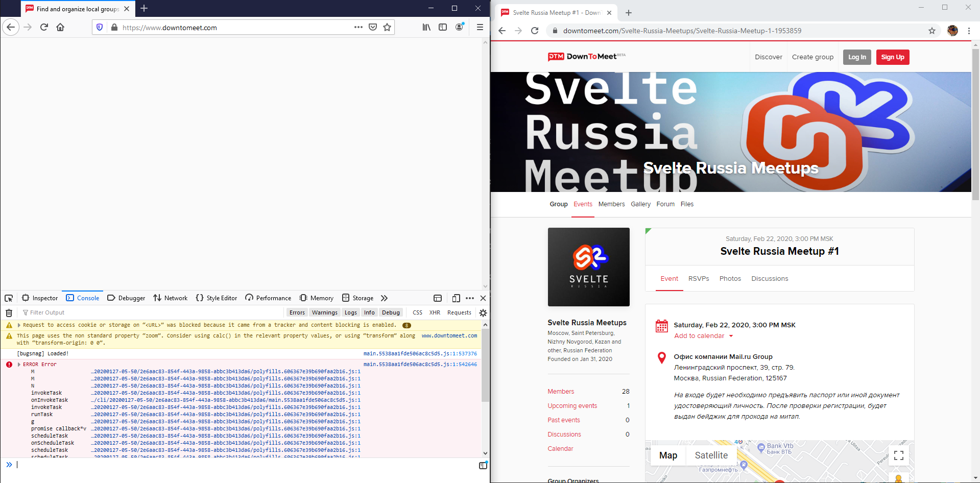
Task: Click the Create group link
Action: 812,57
